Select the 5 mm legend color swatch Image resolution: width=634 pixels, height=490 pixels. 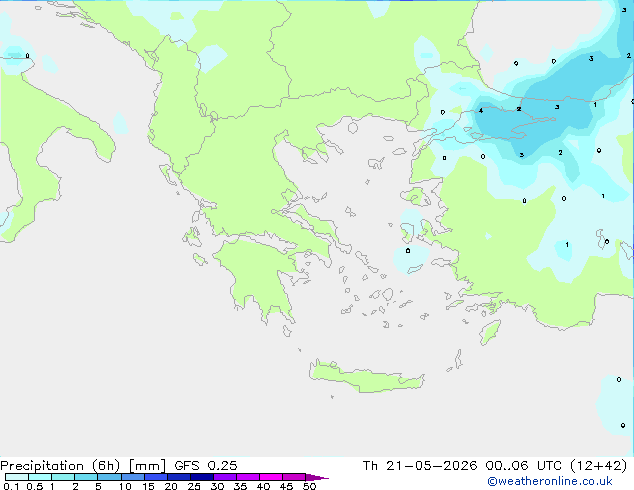[x=109, y=477]
